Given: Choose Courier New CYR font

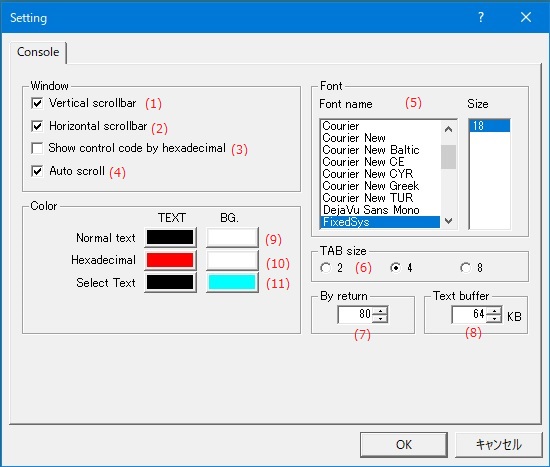Looking at the screenshot, I should click(x=381, y=174).
